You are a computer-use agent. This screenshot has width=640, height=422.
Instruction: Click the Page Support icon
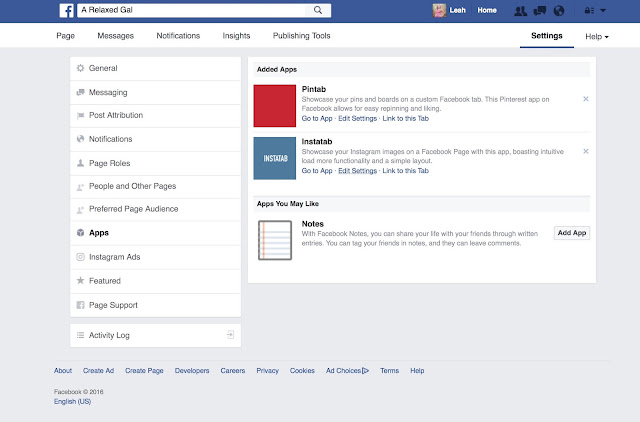tap(80, 305)
